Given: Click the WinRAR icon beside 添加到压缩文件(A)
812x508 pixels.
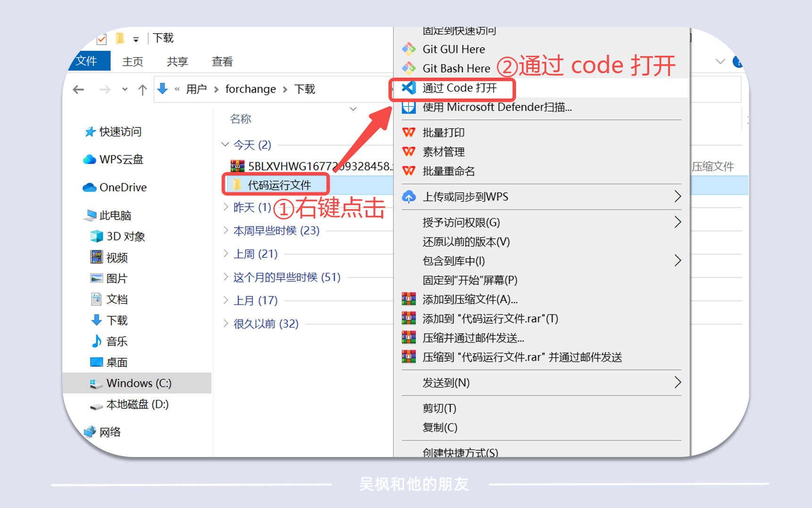Looking at the screenshot, I should point(409,299).
